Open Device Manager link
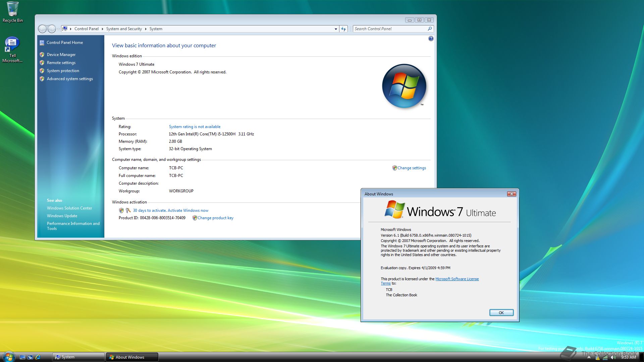This screenshot has width=644, height=362. pyautogui.click(x=61, y=55)
